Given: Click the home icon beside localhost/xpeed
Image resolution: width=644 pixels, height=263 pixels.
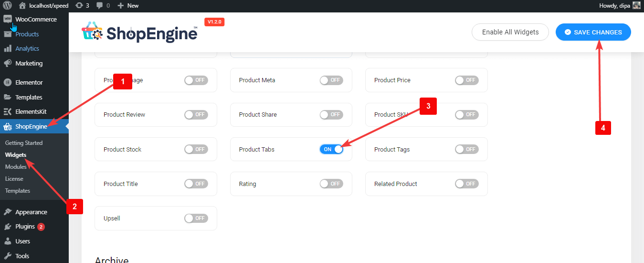Looking at the screenshot, I should coord(22,6).
